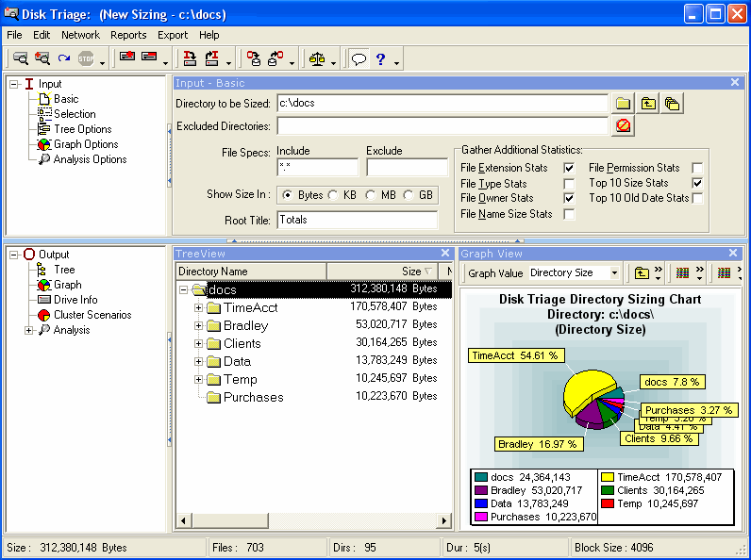Expand the Data folder
Image resolution: width=751 pixels, height=560 pixels.
tap(198, 361)
